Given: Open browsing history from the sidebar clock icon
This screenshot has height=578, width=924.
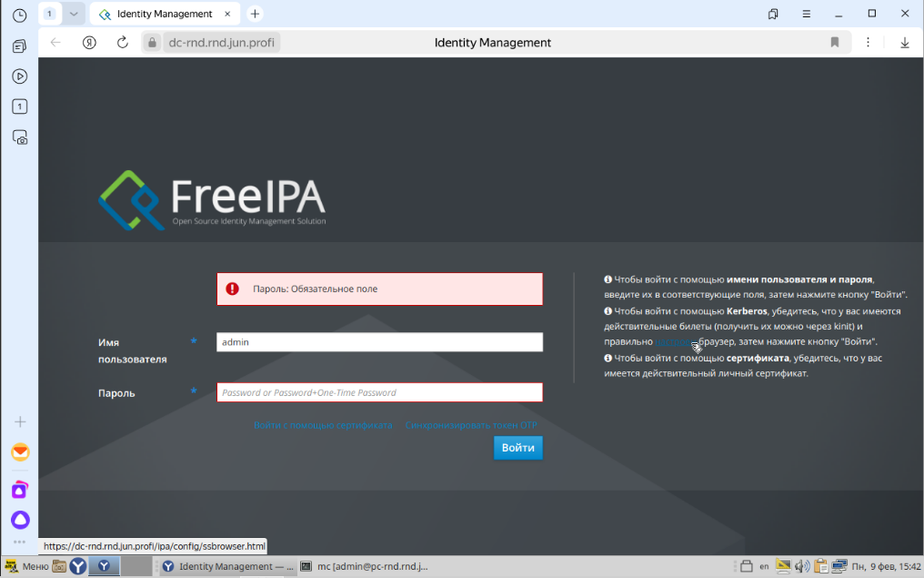Looking at the screenshot, I should coord(19,14).
